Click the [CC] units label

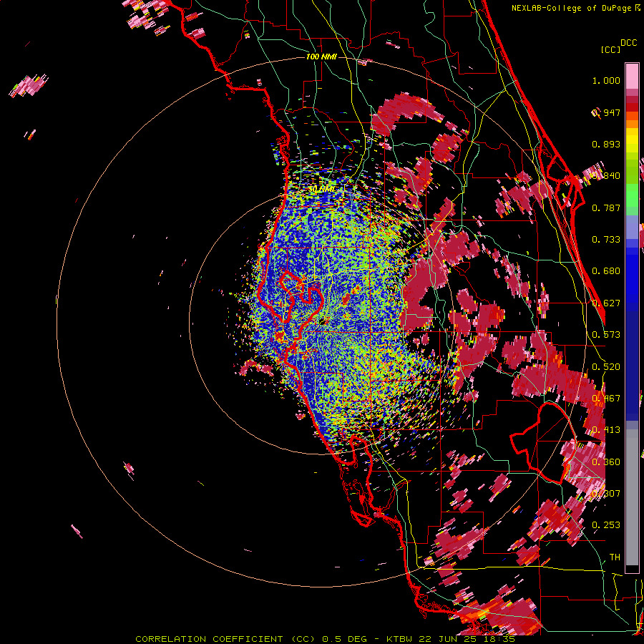click(610, 49)
